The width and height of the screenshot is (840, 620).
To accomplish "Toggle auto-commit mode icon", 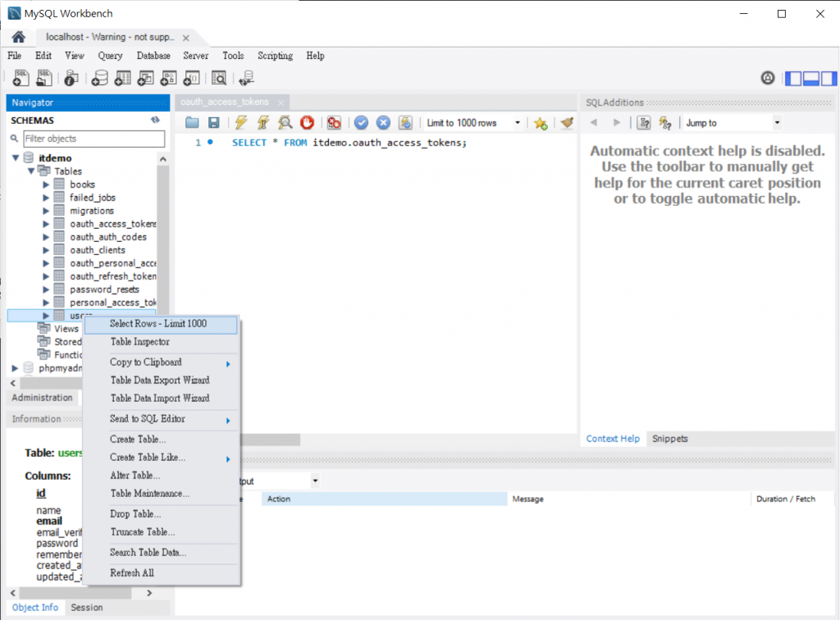I will click(x=405, y=123).
